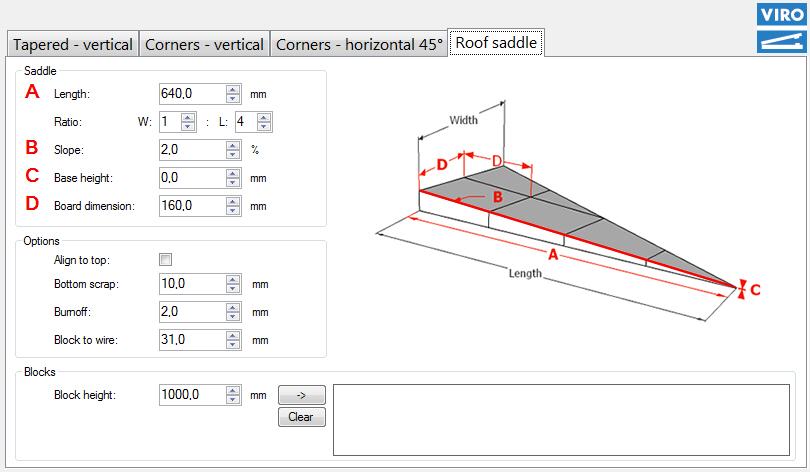Viewport: 810px width, 472px height.
Task: Select the Corners - horizontal 45° tab
Action: click(359, 45)
